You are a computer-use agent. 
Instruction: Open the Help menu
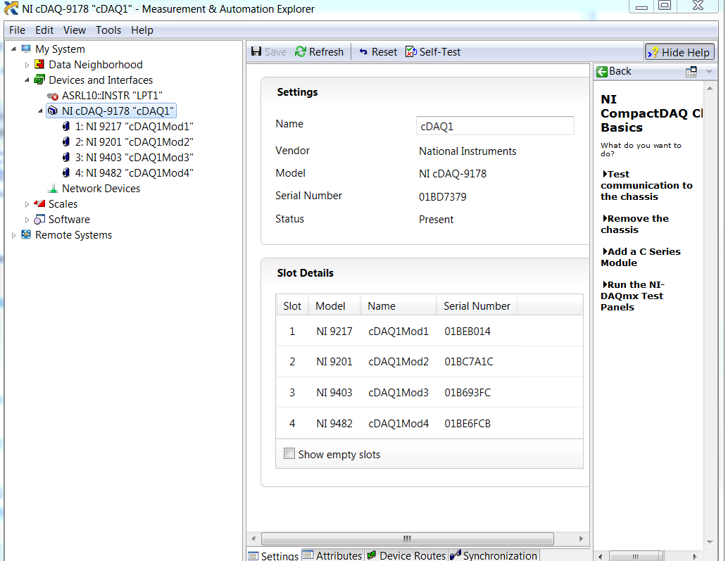(x=142, y=30)
